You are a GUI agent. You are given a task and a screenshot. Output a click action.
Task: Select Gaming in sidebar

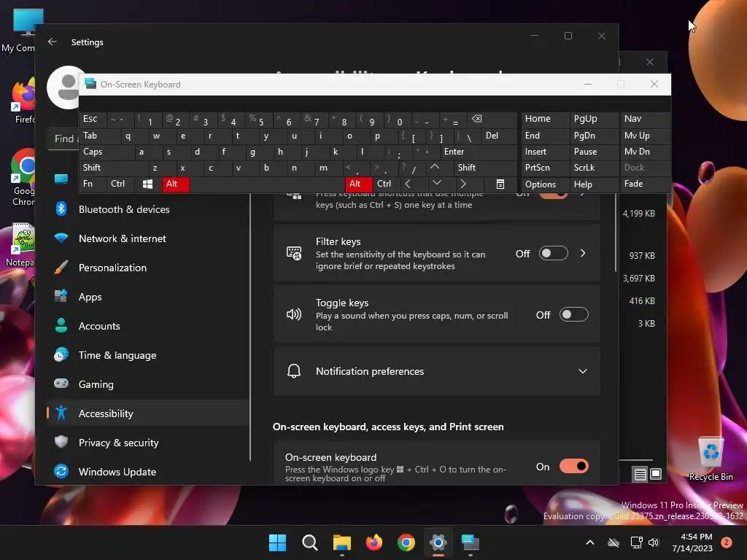click(x=147, y=384)
